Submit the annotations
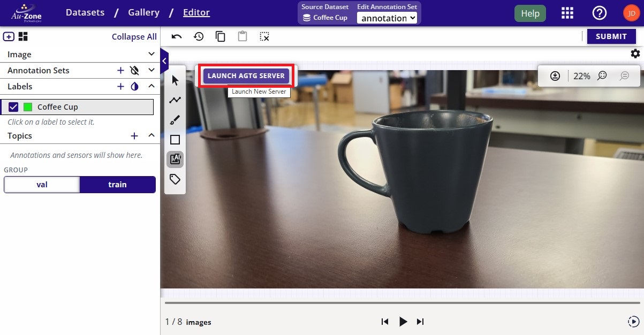Image resolution: width=644 pixels, height=335 pixels. point(611,36)
